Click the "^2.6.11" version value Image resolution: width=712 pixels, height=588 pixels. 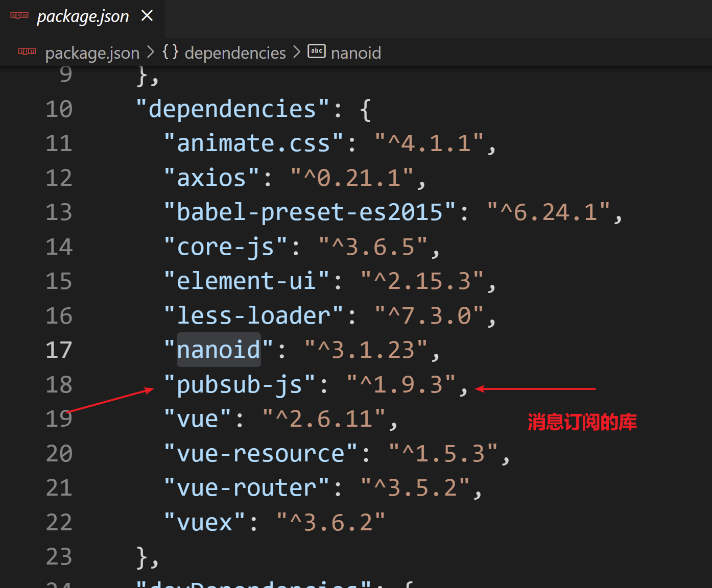click(324, 419)
